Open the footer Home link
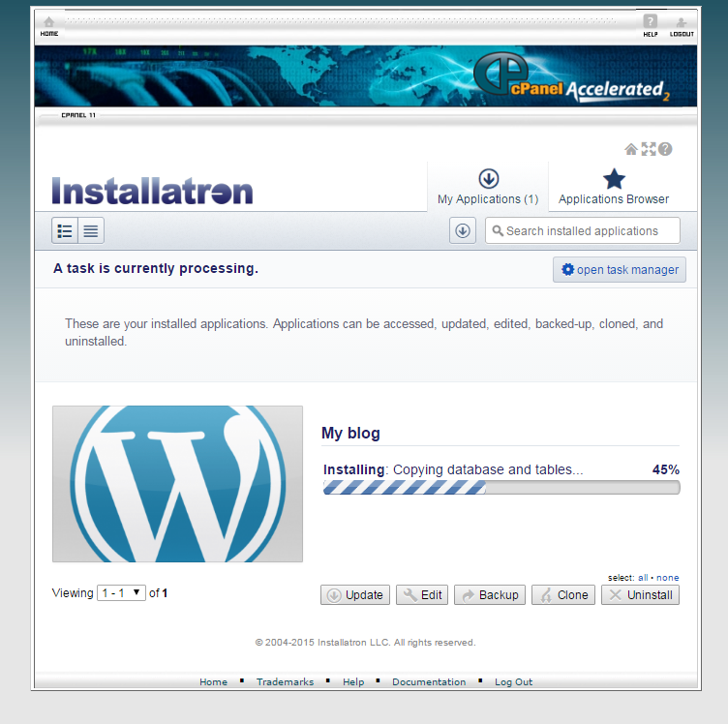The height and width of the screenshot is (724, 728). coord(214,681)
